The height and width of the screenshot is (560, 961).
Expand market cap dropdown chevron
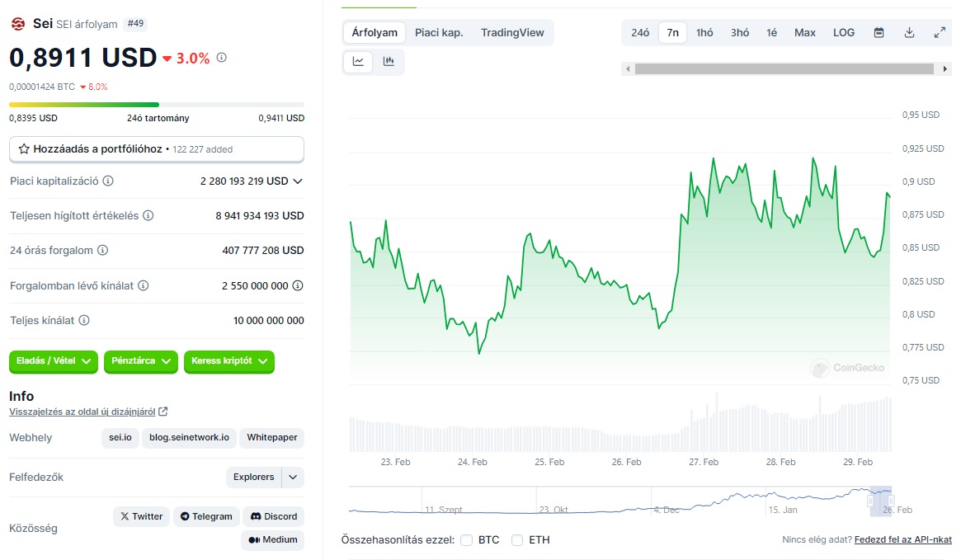click(x=298, y=181)
